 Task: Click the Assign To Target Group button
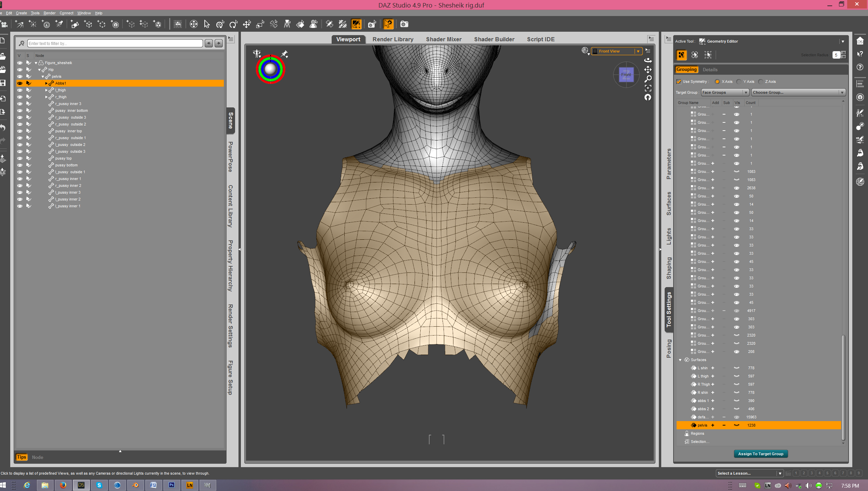pyautogui.click(x=761, y=454)
